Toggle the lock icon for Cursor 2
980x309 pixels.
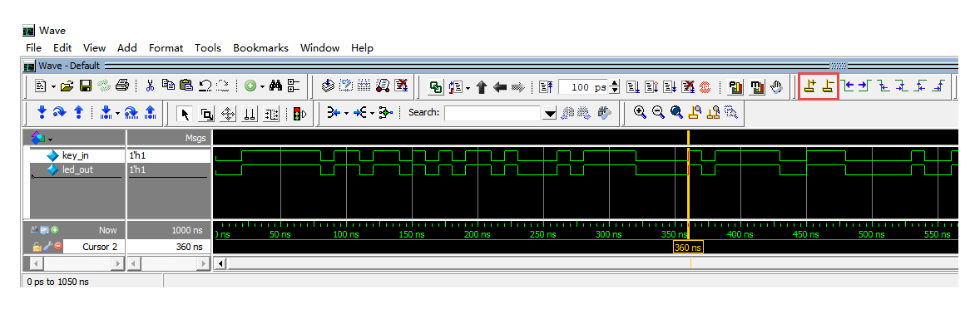tap(37, 246)
